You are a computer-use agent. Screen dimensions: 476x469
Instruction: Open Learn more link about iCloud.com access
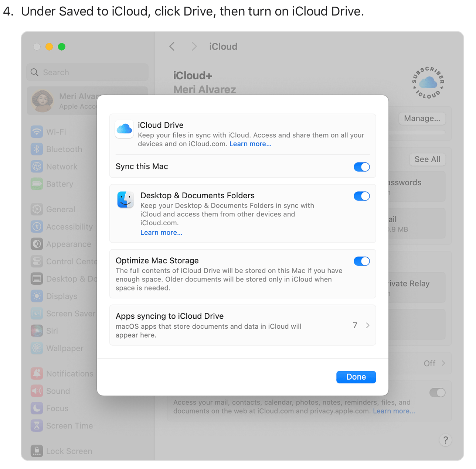point(394,411)
